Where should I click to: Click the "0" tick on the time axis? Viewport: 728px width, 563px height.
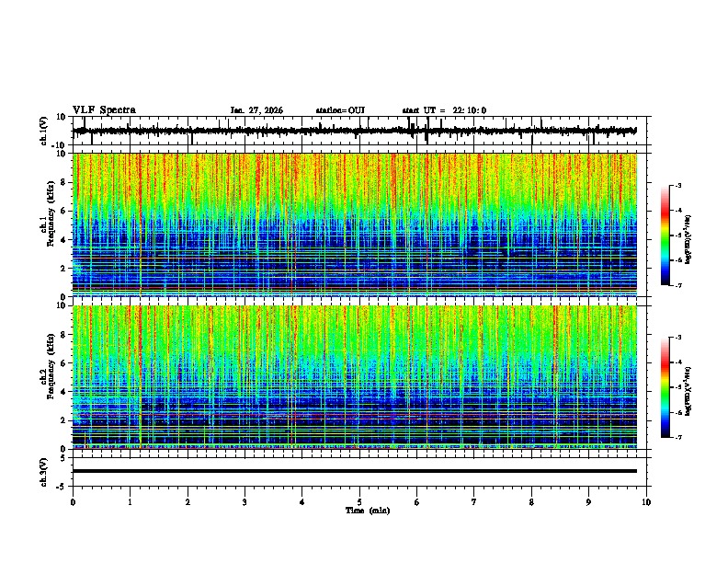(x=73, y=502)
